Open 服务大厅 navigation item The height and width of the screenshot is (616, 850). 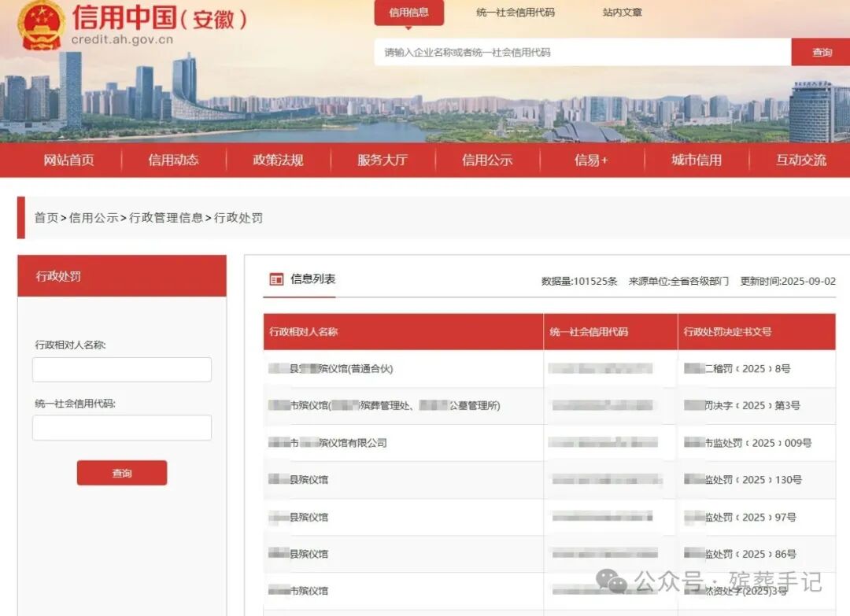pyautogui.click(x=382, y=160)
